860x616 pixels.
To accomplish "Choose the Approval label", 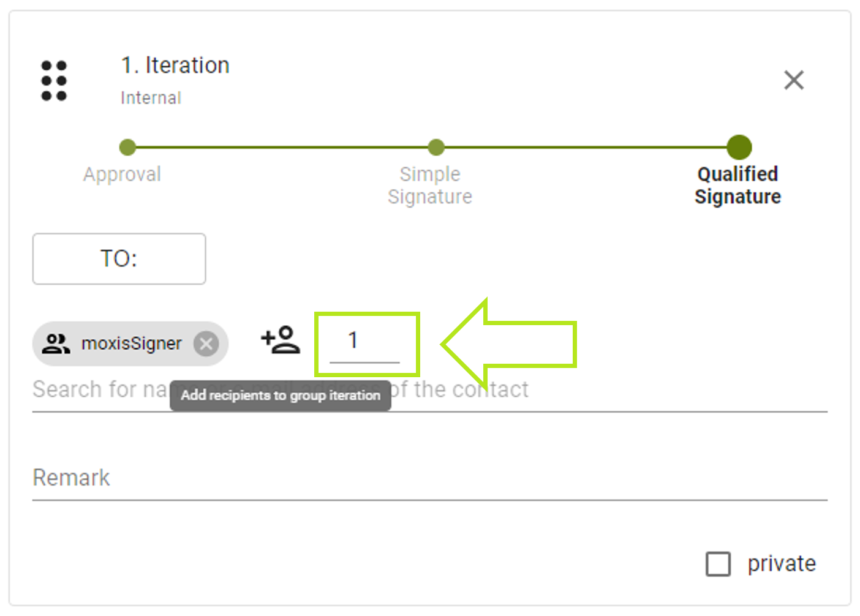I will (x=123, y=175).
